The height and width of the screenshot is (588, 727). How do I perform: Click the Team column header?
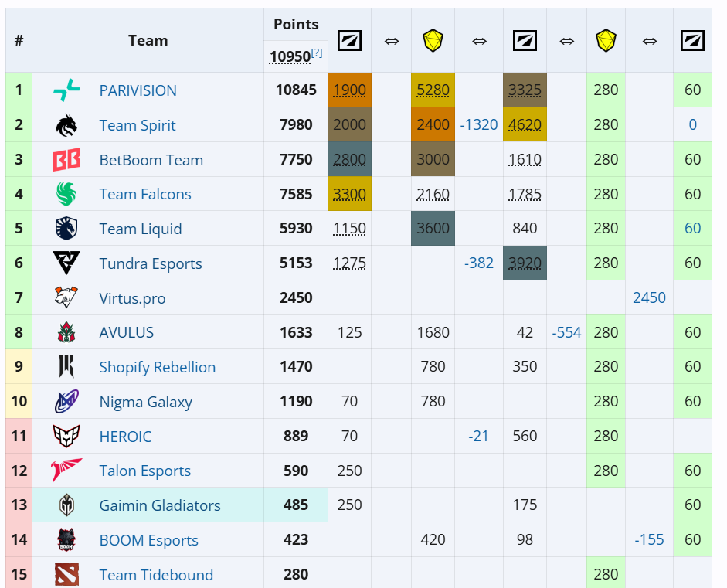pos(148,40)
